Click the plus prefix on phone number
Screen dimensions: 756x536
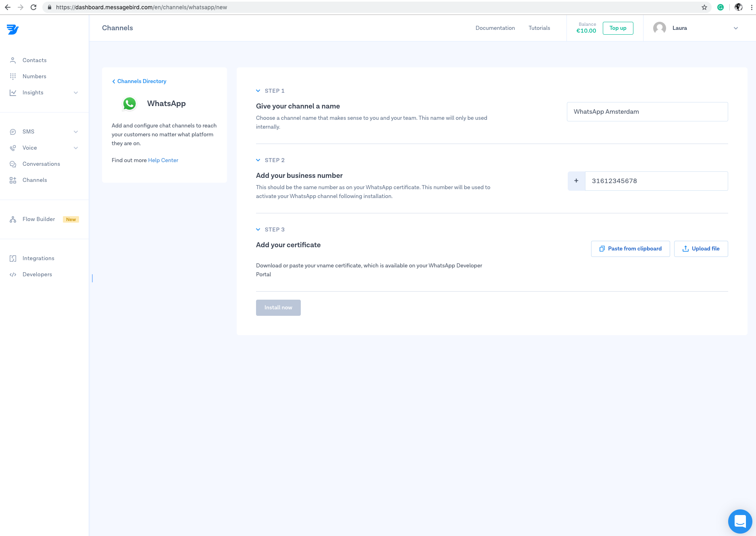(576, 181)
